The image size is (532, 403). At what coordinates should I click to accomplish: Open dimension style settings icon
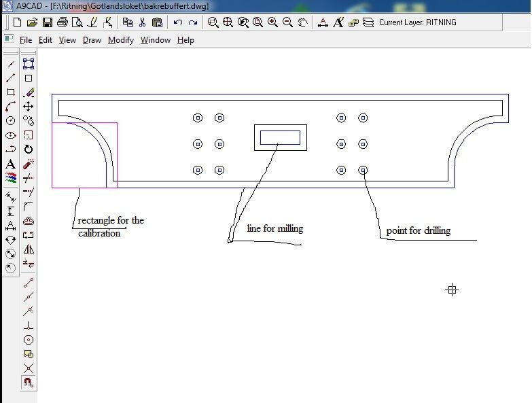(323, 22)
